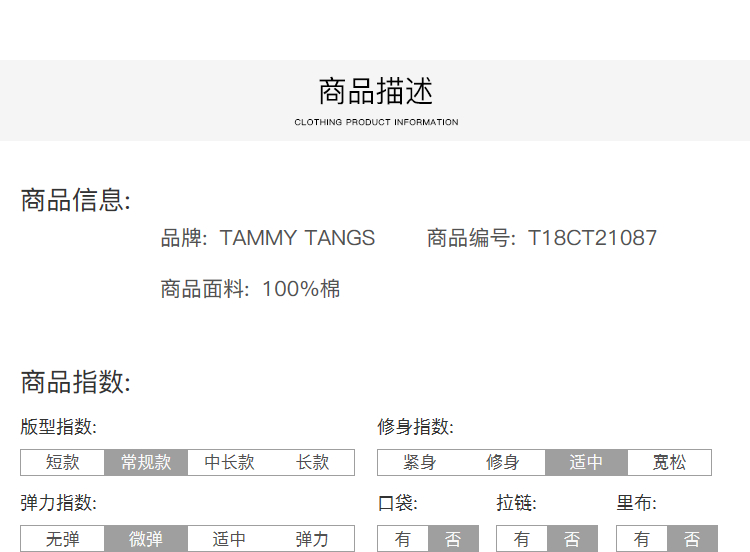Click the 商品信息 section title

76,199
